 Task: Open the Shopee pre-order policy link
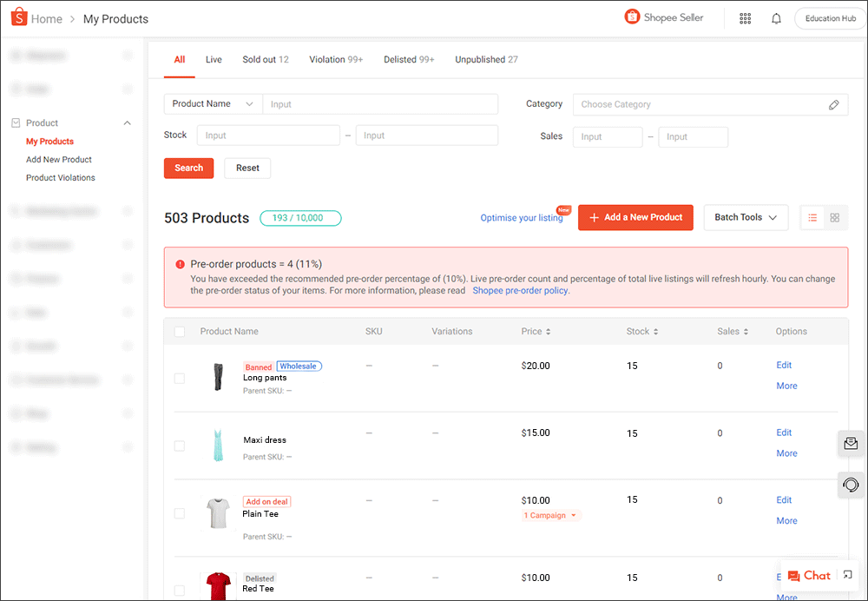tap(520, 290)
